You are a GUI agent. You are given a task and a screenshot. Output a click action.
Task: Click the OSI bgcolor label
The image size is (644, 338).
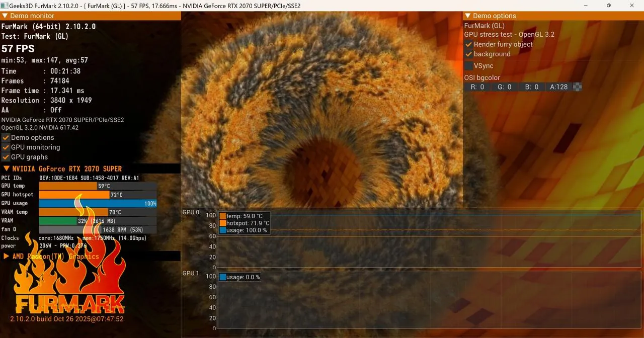pyautogui.click(x=482, y=78)
